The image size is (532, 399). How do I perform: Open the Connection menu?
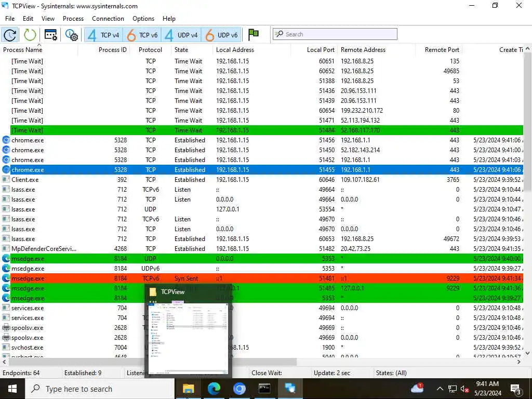[108, 19]
